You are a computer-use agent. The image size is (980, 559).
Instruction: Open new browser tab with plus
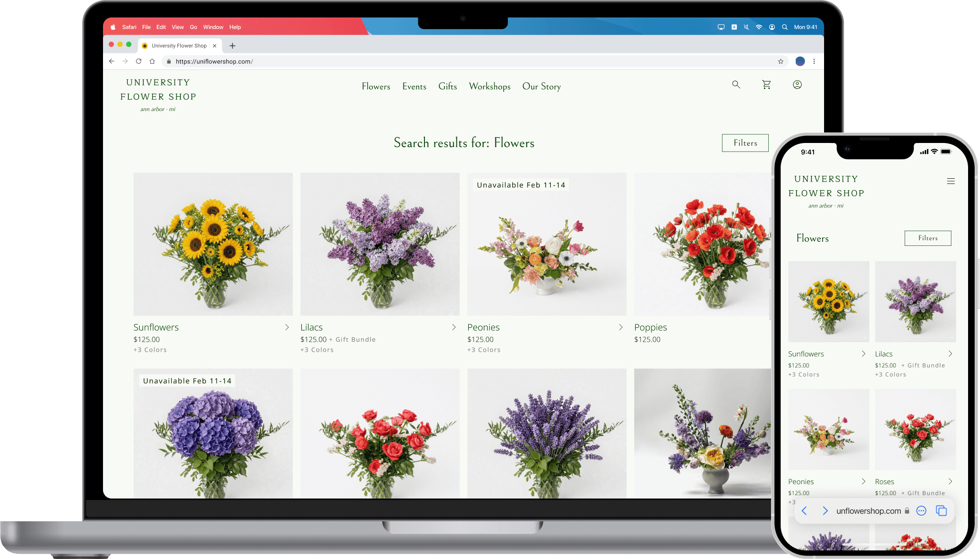[232, 46]
